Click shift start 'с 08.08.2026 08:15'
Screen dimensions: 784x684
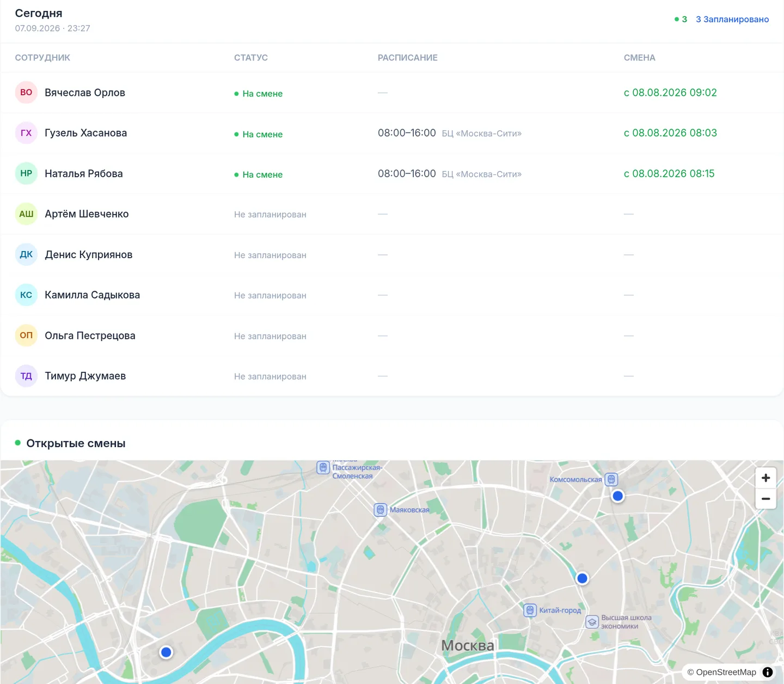point(669,174)
